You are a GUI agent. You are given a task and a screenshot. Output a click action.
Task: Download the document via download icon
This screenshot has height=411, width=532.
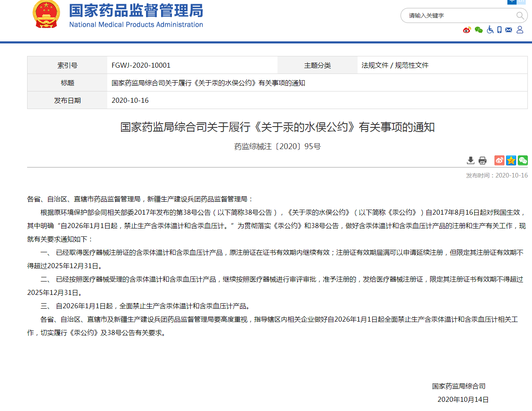click(x=471, y=160)
